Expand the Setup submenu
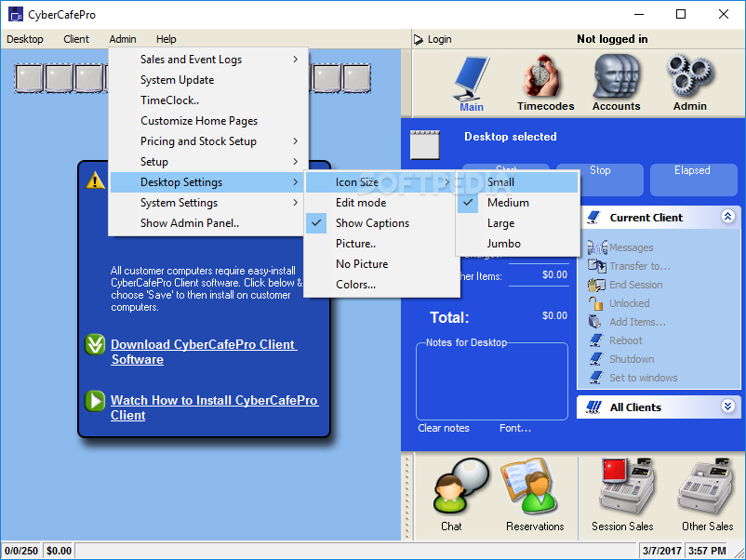This screenshot has height=560, width=746. pos(206,162)
